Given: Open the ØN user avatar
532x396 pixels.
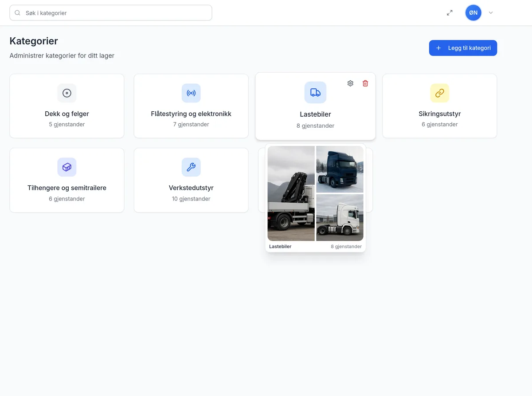Looking at the screenshot, I should [x=473, y=13].
